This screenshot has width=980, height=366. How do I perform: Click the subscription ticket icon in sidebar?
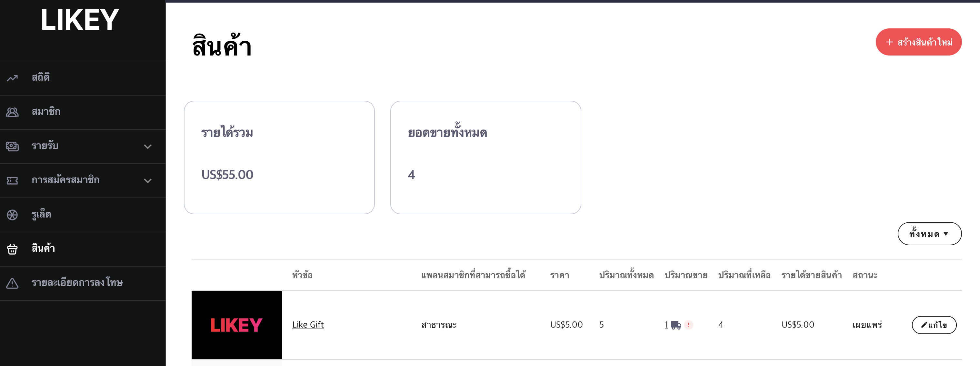click(12, 181)
